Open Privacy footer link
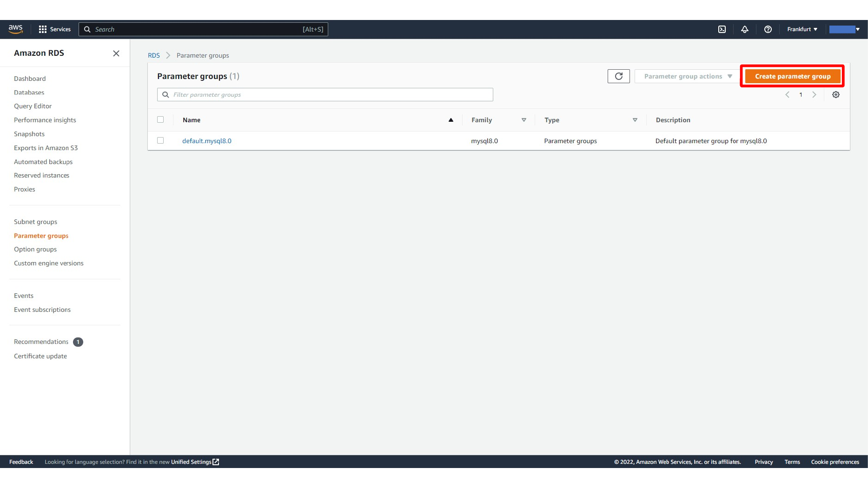 coord(764,462)
